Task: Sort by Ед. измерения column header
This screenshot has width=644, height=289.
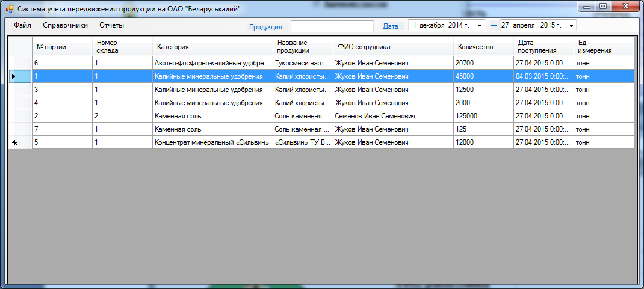Action: point(604,47)
